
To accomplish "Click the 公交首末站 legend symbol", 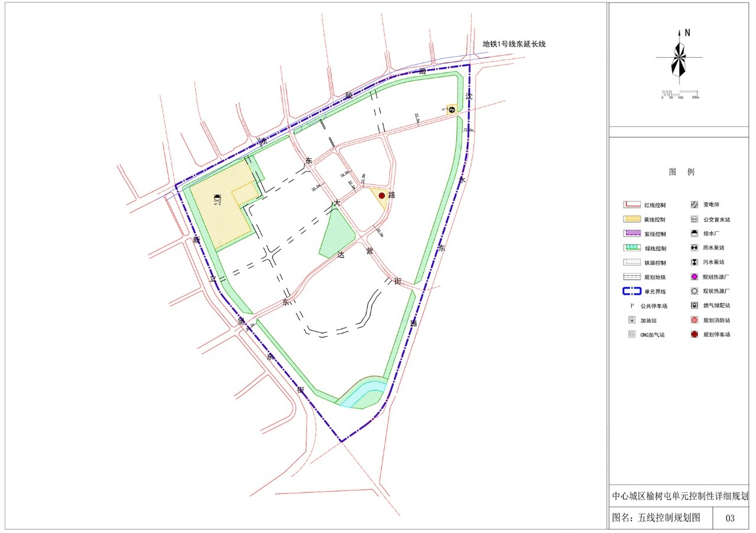I will pos(694,219).
